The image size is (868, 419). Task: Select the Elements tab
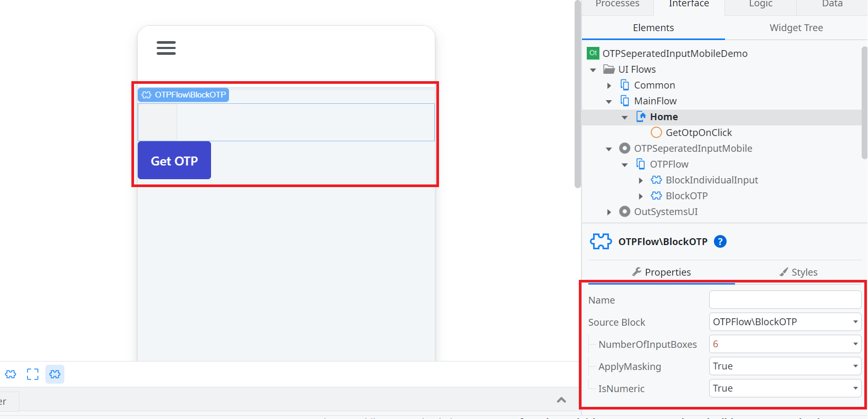coord(653,28)
